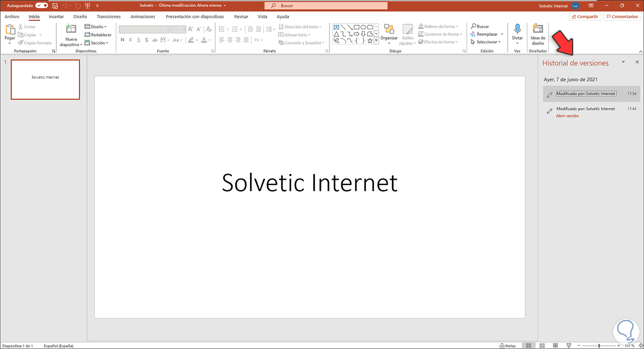The height and width of the screenshot is (349, 644).
Task: Open the font size combo box
Action: tap(179, 29)
